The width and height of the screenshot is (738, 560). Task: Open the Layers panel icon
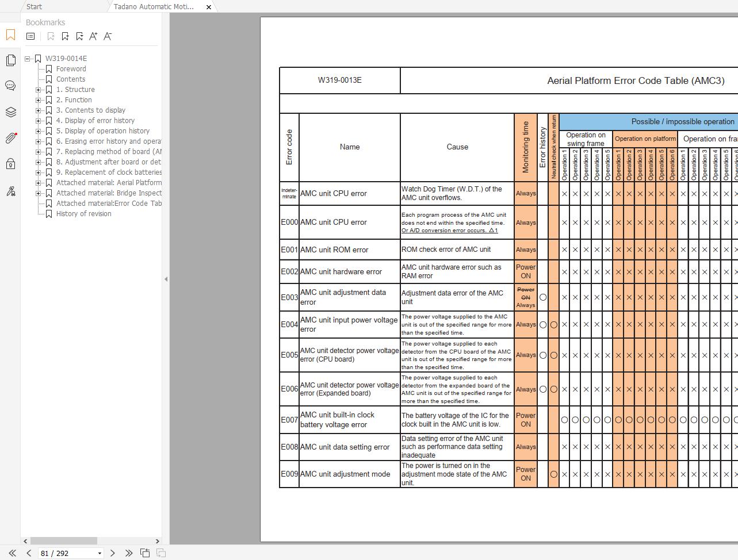tap(10, 112)
